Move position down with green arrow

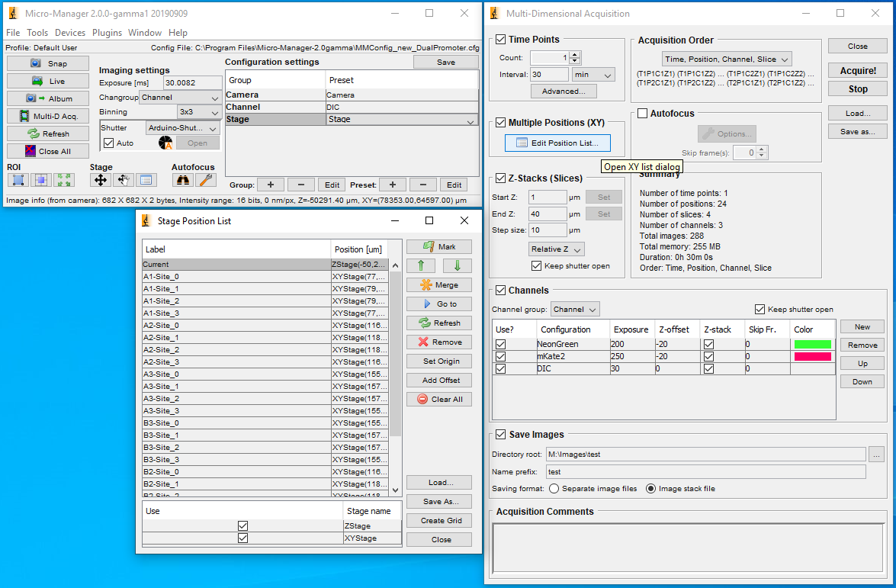click(x=457, y=265)
